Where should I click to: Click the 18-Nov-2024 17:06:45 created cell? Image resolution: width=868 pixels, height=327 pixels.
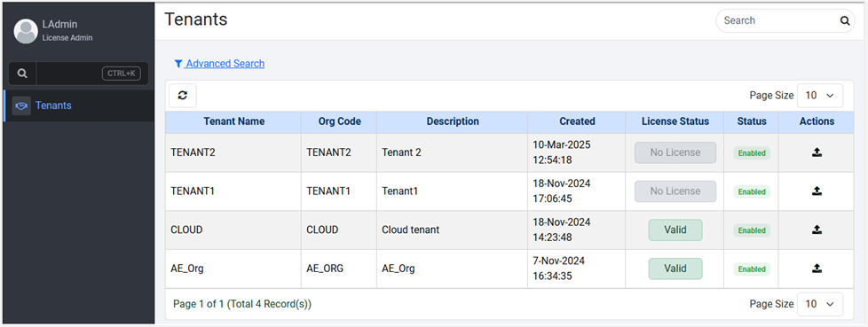coord(577,191)
